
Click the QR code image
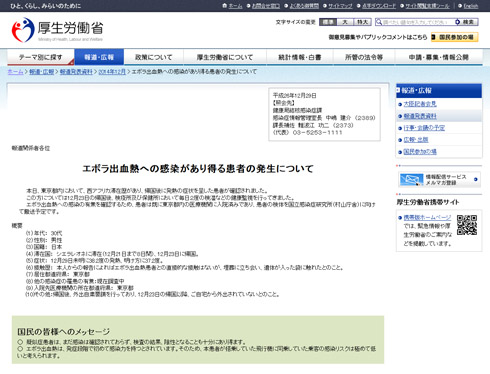click(467, 225)
